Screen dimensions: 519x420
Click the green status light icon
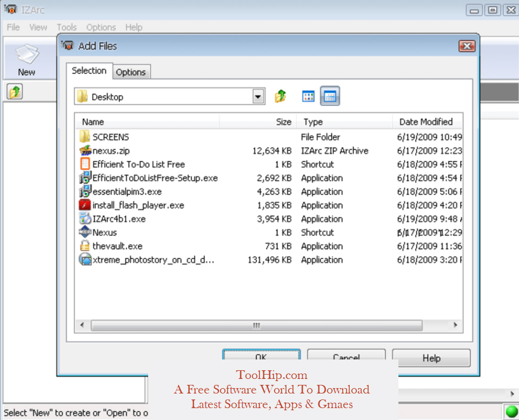tap(512, 412)
